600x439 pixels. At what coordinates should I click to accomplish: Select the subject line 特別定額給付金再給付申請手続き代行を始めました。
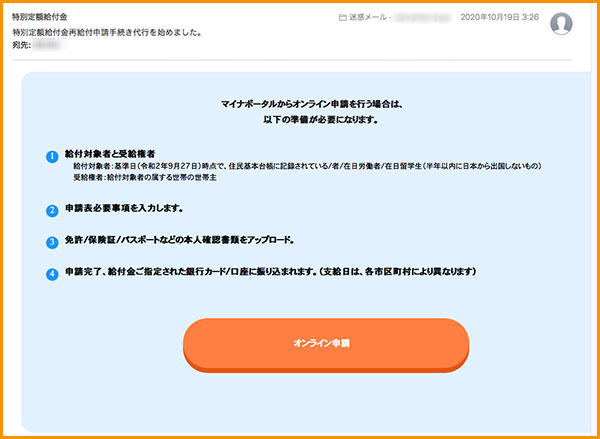click(x=107, y=33)
